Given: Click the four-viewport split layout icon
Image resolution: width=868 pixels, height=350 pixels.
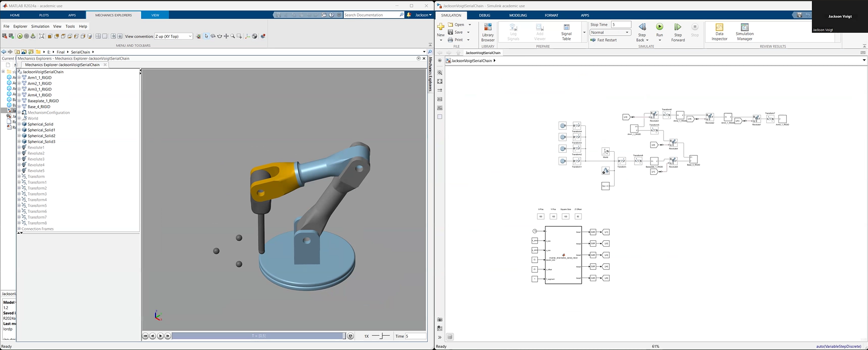Looking at the screenshot, I should 98,36.
